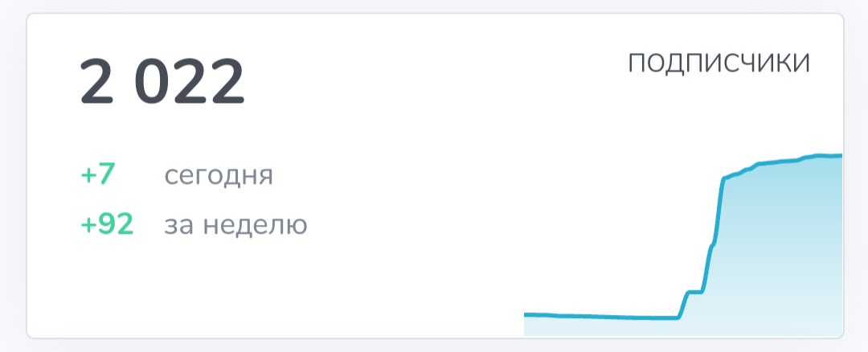This screenshot has width=868, height=352.
Task: Click the +7 today gain value
Action: click(99, 174)
